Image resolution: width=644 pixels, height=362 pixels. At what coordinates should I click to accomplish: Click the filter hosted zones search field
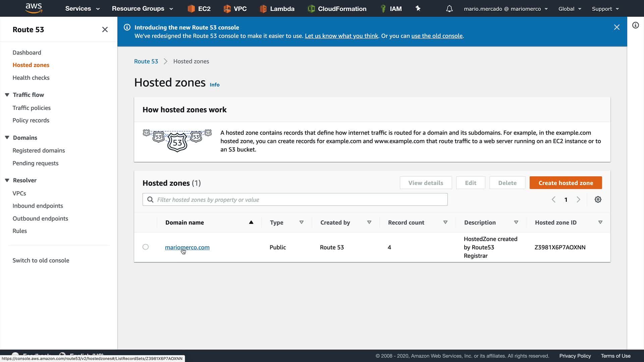point(295,199)
